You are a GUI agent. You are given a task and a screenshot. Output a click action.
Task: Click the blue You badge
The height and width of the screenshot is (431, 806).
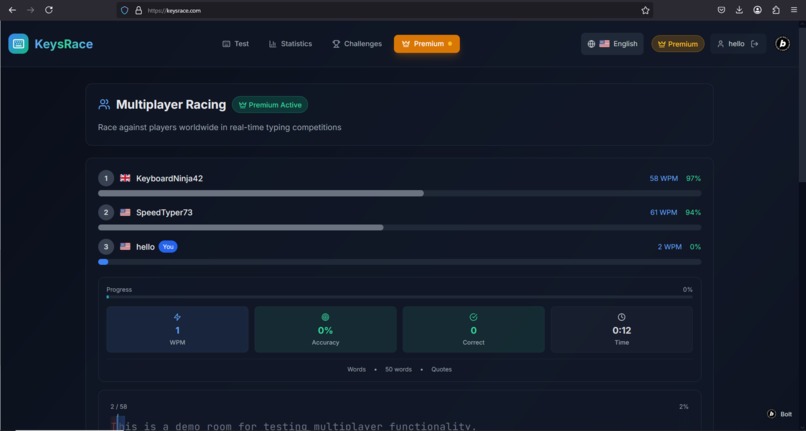(x=168, y=247)
